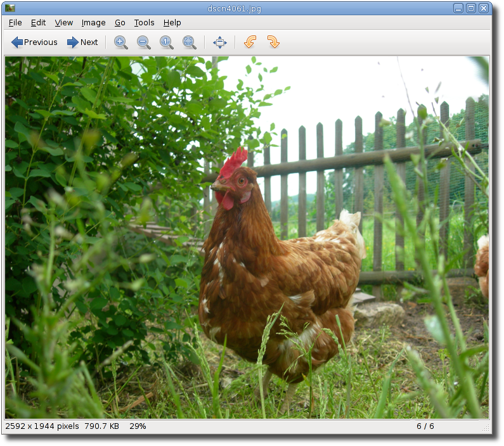This screenshot has height=446, width=504.
Task: Click the blue Previous arrow icon
Action: click(16, 42)
